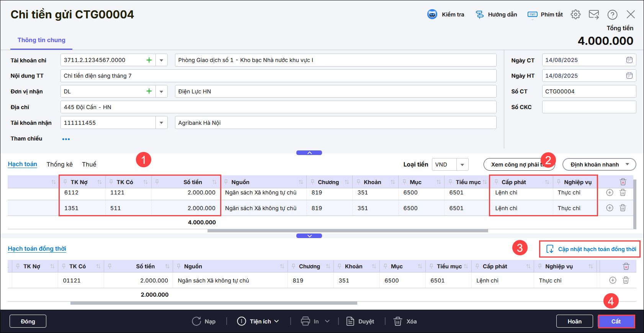Viewport: 644px width, 333px height.
Task: Open the help question mark icon
Action: coord(612,15)
